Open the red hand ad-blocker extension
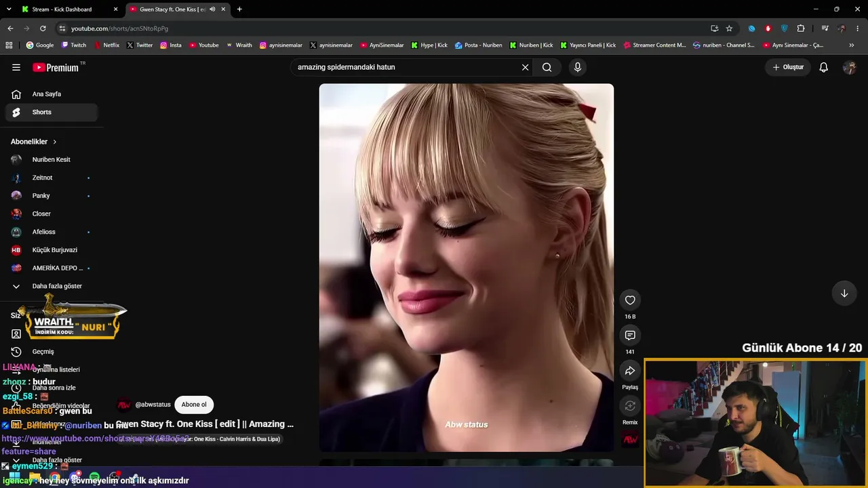This screenshot has height=488, width=868. pos(768,28)
